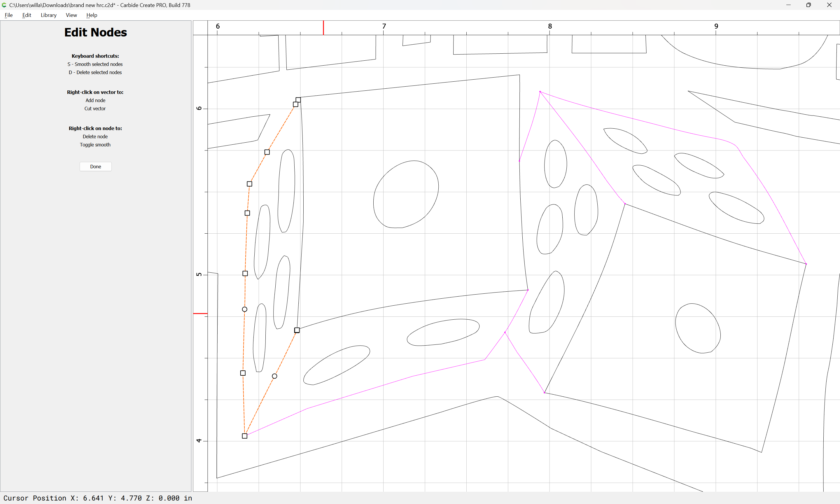The width and height of the screenshot is (840, 504).
Task: Select the square node at the bottom tip of the orange path
Action: pyautogui.click(x=244, y=436)
